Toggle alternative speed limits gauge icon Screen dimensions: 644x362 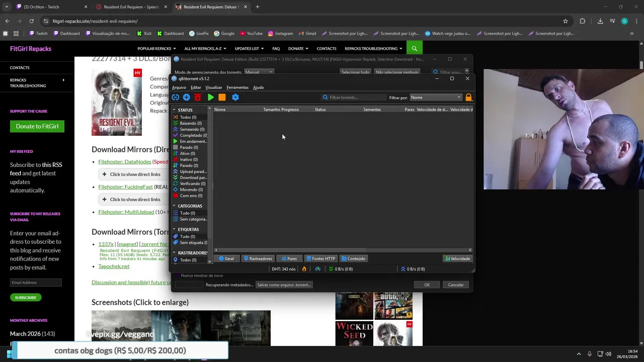point(317,269)
